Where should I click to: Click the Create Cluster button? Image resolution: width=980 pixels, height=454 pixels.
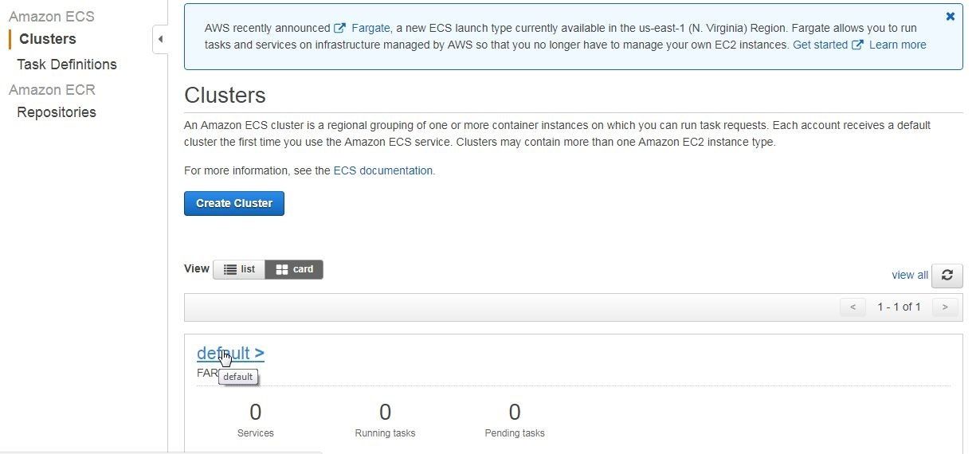pos(234,203)
